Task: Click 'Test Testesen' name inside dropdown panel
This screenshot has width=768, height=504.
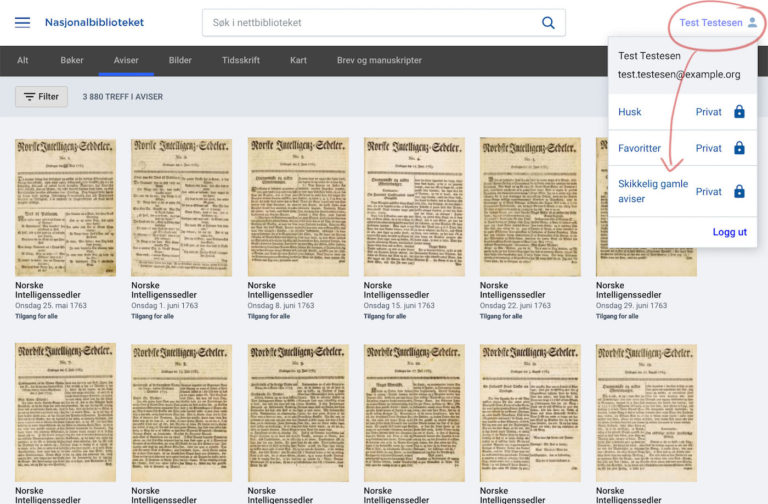Action: pyautogui.click(x=649, y=56)
